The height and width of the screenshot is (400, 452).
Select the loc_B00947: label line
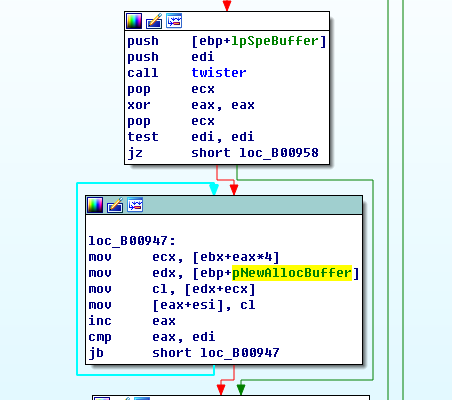click(x=132, y=241)
